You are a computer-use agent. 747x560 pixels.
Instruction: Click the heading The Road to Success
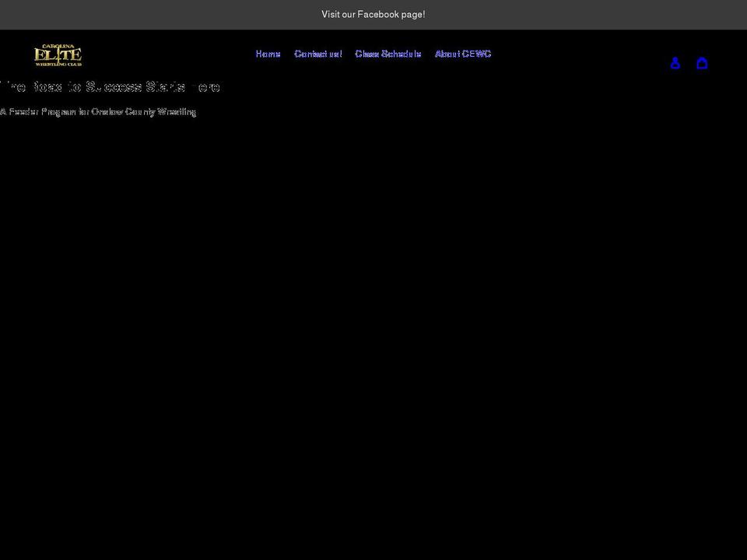[x=110, y=87]
